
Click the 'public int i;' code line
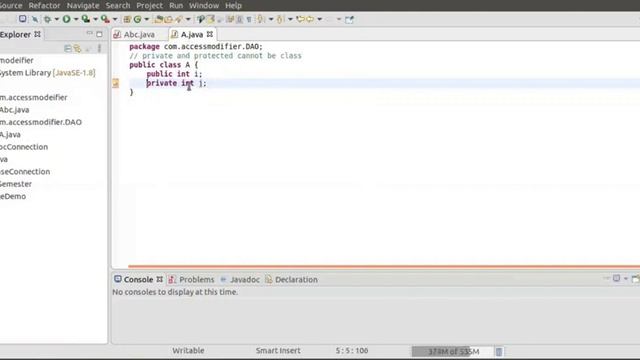[x=174, y=74]
